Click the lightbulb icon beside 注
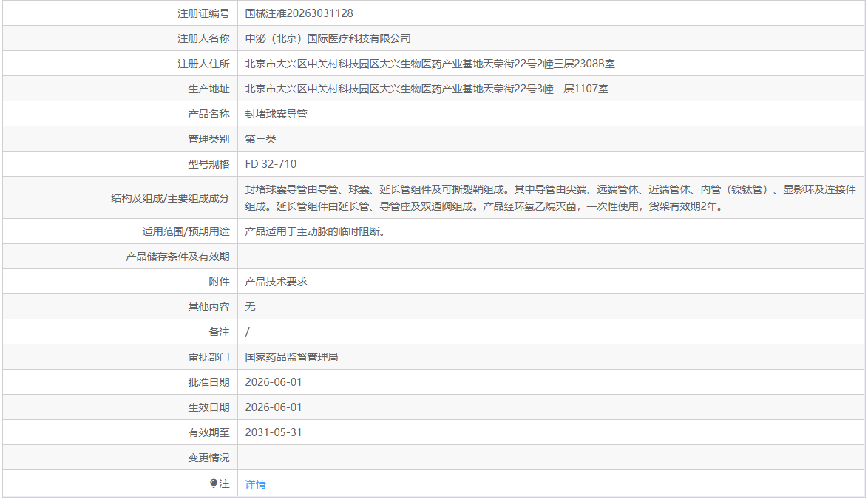 coord(214,483)
